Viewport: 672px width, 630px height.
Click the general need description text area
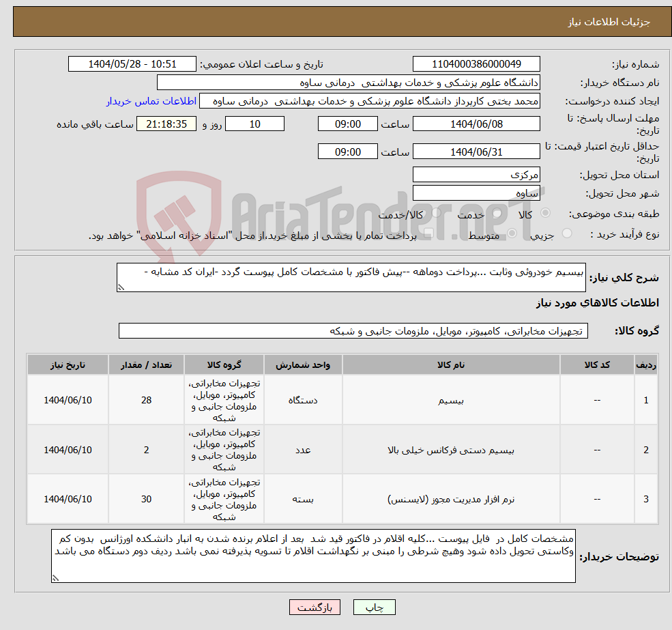point(351,278)
